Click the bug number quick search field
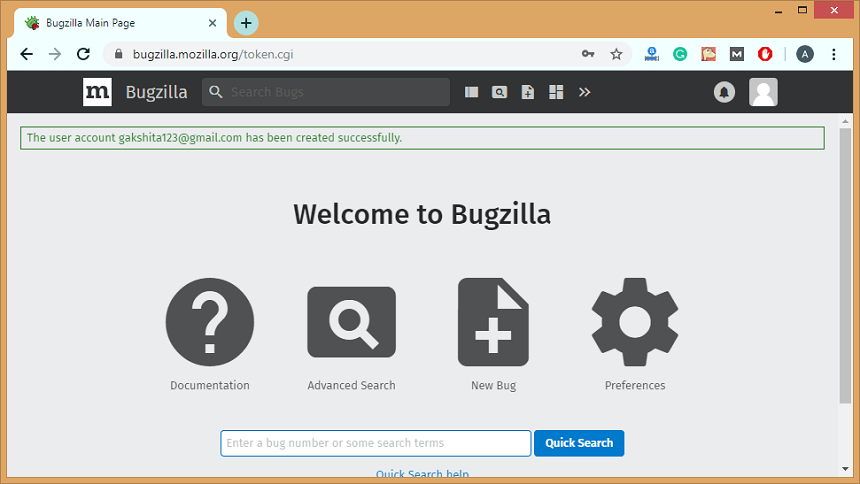 click(376, 443)
